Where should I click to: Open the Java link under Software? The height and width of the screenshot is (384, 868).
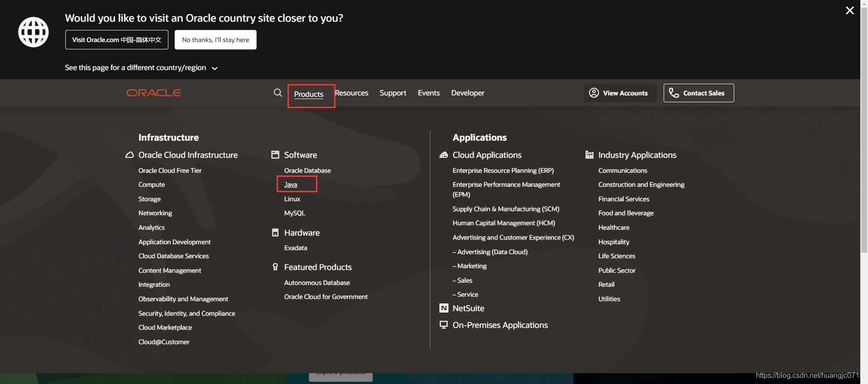click(291, 185)
